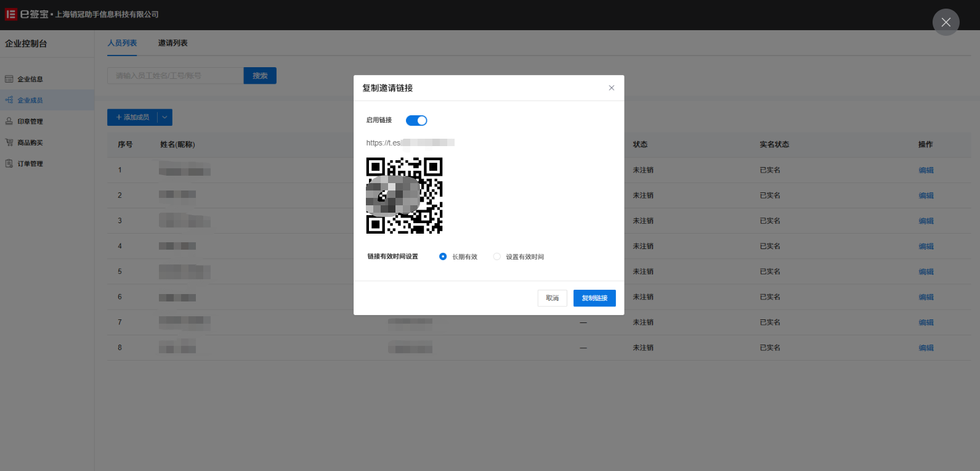Click the 企业控制台 heading

pyautogui.click(x=26, y=44)
